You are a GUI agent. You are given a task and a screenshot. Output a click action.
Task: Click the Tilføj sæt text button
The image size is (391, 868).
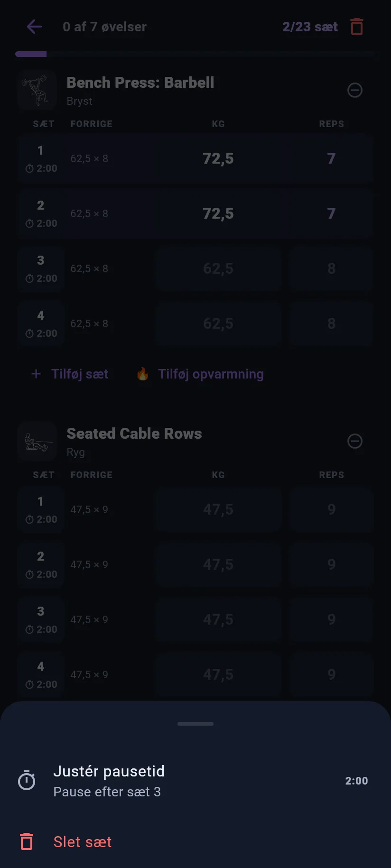pos(80,374)
